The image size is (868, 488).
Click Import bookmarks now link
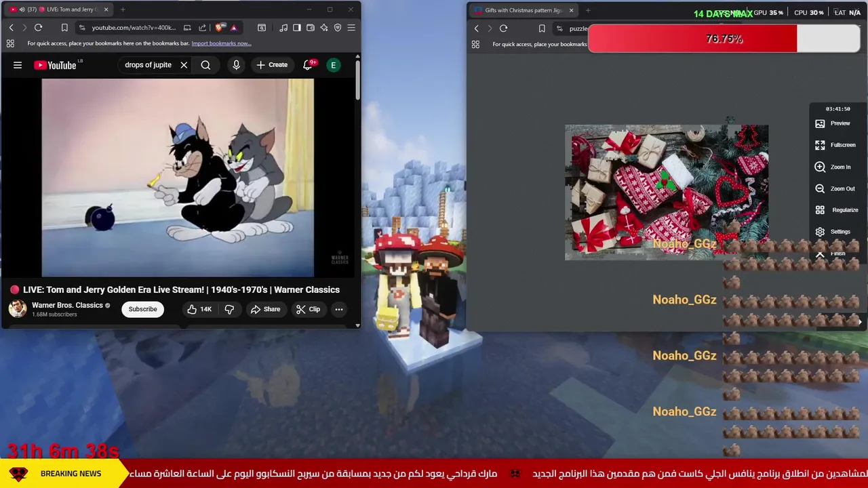[221, 43]
